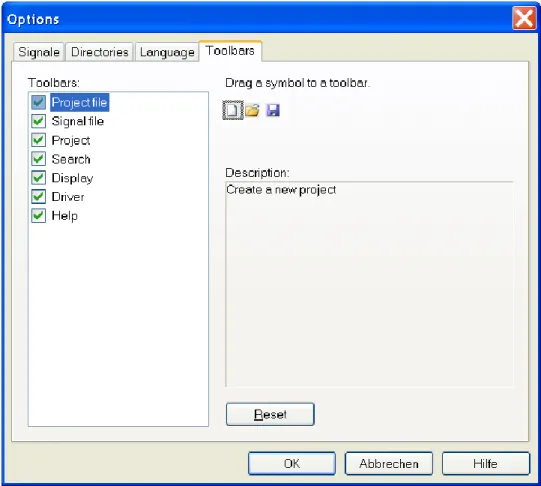Disable the Search toolbar checkbox
The height and width of the screenshot is (486, 541).
(x=38, y=159)
